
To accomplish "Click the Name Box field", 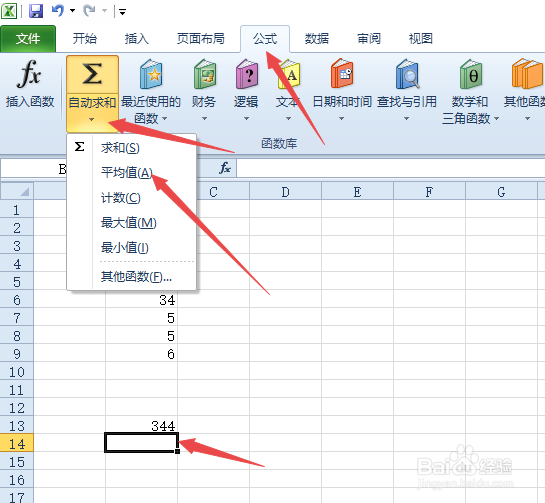I will (34, 169).
